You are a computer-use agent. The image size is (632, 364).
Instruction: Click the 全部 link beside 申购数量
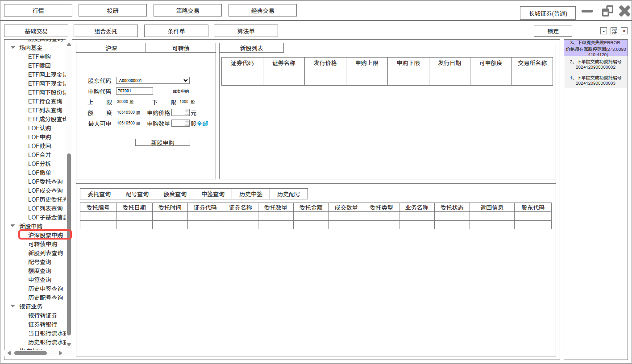point(202,124)
